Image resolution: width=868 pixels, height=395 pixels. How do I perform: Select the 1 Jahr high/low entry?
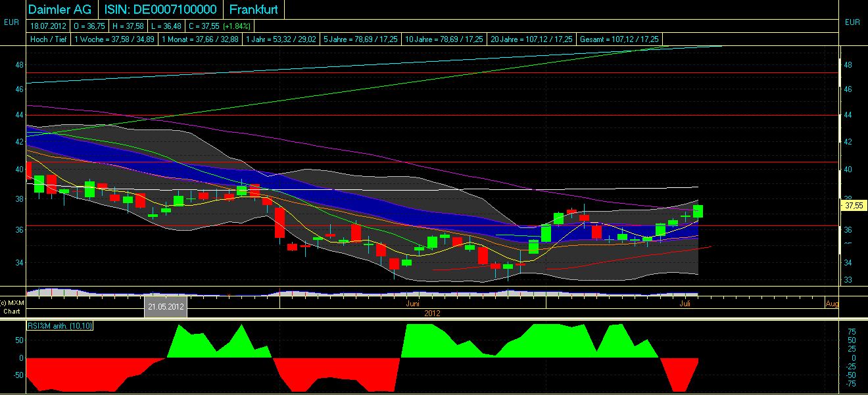281,39
